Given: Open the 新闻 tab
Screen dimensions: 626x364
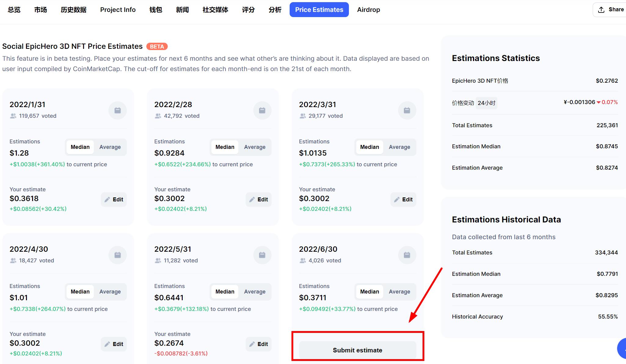Looking at the screenshot, I should pyautogui.click(x=182, y=10).
